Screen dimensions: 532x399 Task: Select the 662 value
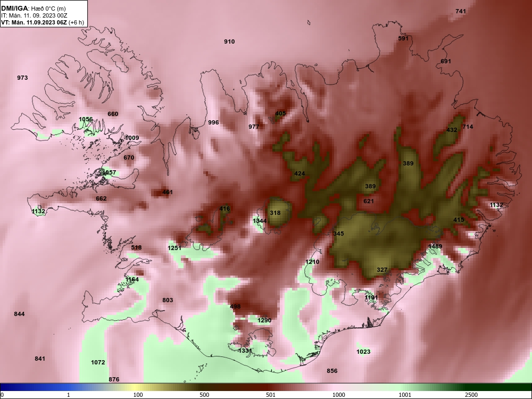click(x=101, y=199)
